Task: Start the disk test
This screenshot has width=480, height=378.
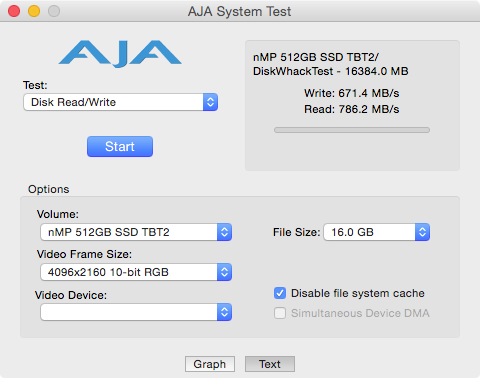Action: (120, 146)
